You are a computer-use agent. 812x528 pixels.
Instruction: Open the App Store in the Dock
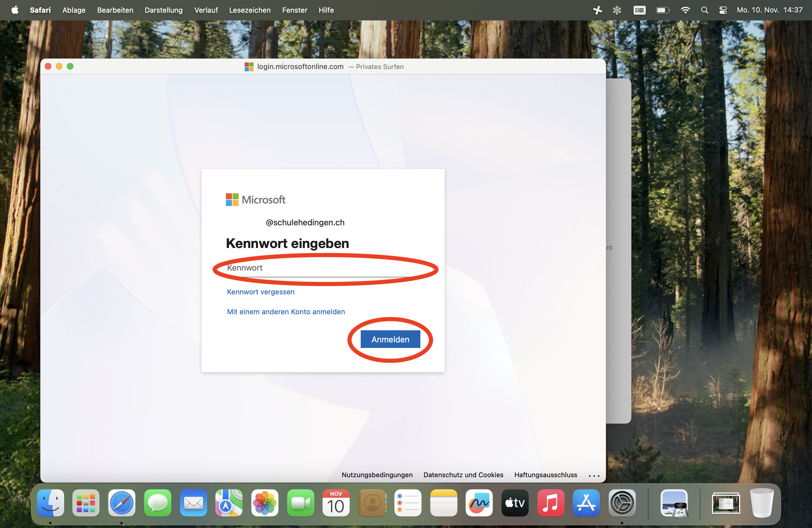(586, 503)
